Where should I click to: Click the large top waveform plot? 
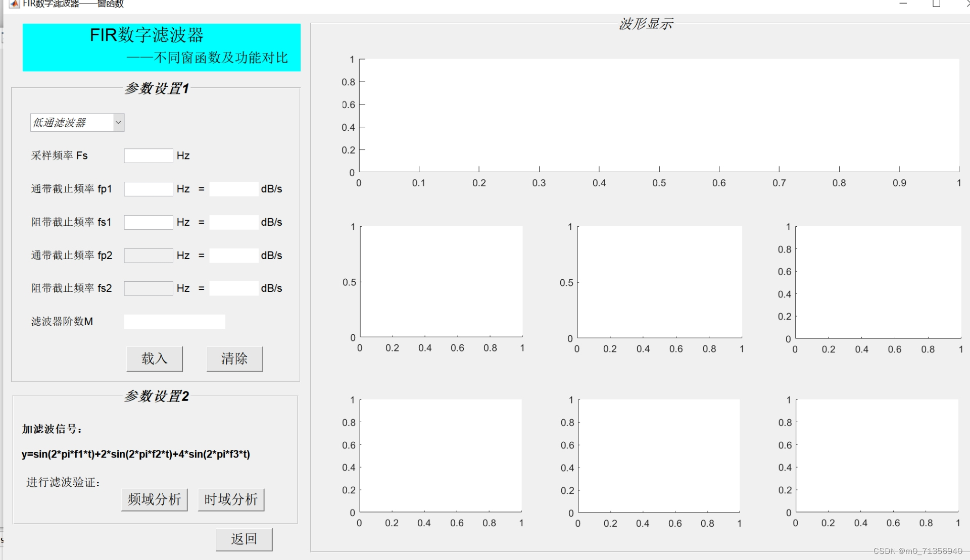[659, 116]
